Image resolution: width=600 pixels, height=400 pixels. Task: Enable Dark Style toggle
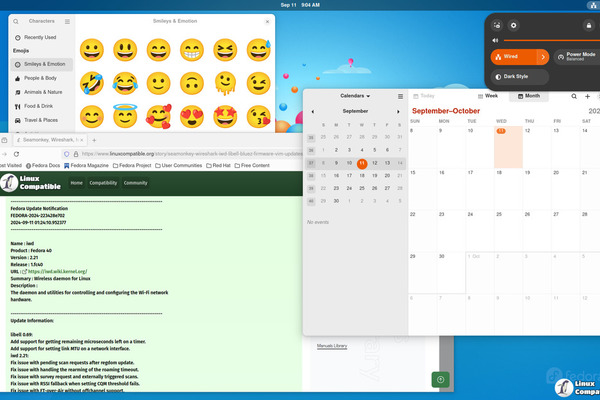pyautogui.click(x=520, y=76)
